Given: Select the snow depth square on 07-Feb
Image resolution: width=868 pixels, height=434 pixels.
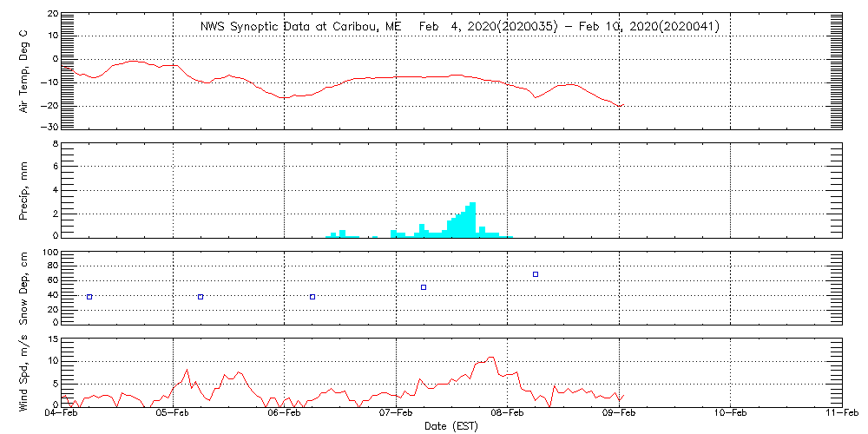Looking at the screenshot, I should pyautogui.click(x=424, y=287).
